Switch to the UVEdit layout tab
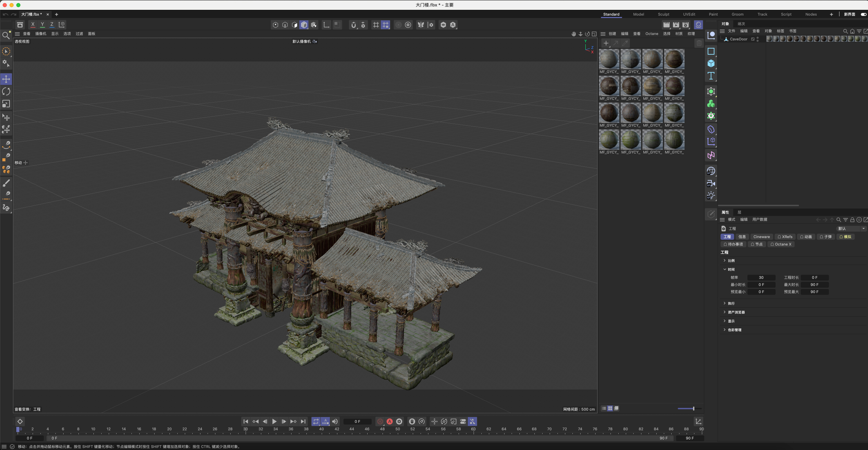 click(689, 14)
